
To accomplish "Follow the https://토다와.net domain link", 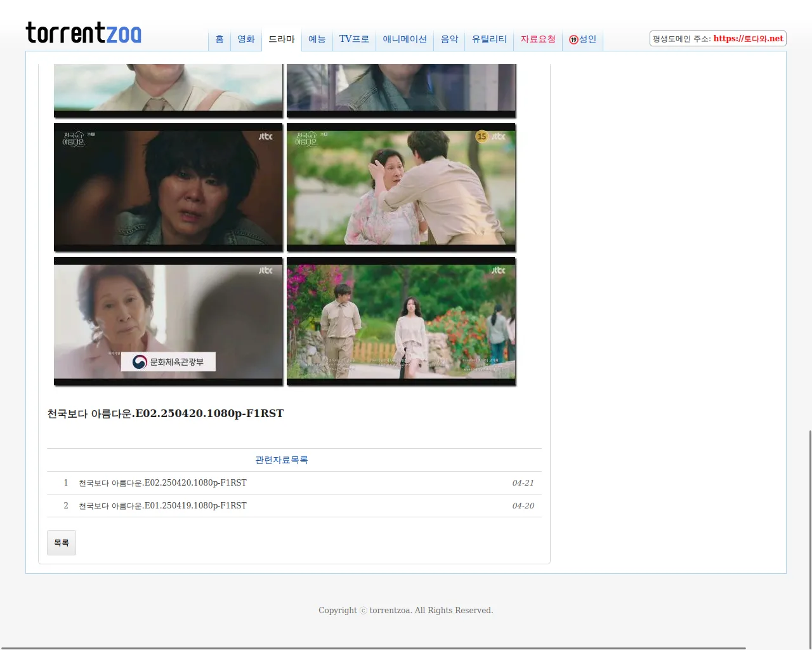I will click(748, 39).
